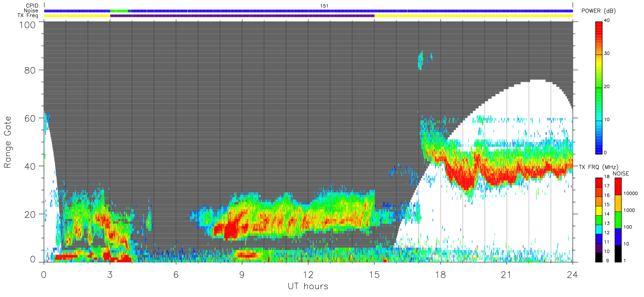Click the x-axis tick label 12
The width and height of the screenshot is (644, 297).
(308, 274)
